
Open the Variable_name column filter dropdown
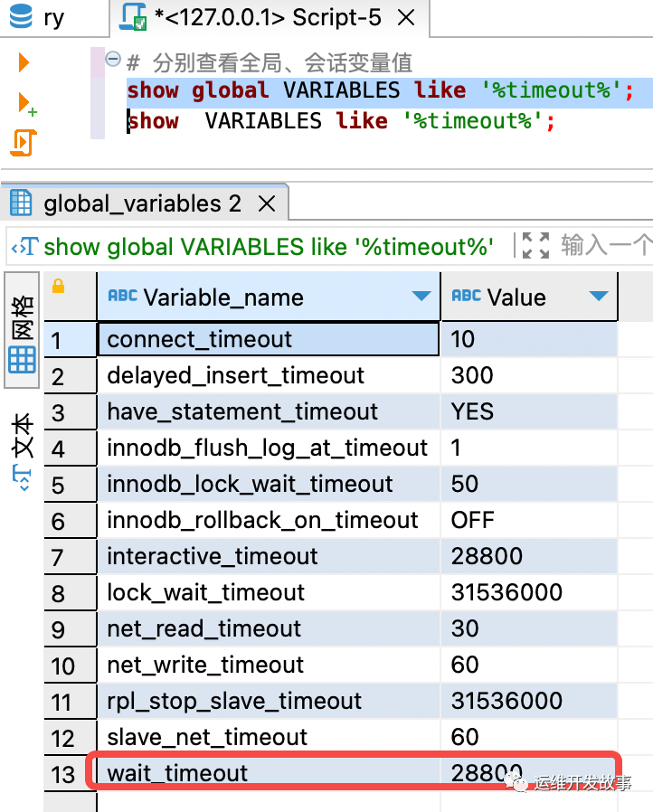pyautogui.click(x=421, y=297)
